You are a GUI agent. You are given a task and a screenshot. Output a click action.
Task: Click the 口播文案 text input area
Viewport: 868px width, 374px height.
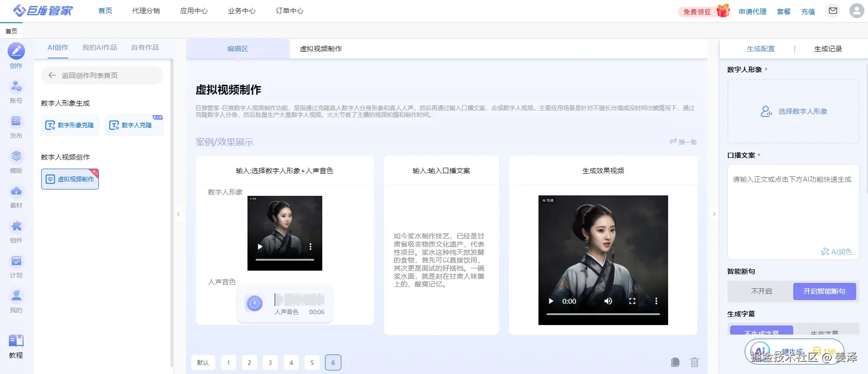click(x=793, y=212)
